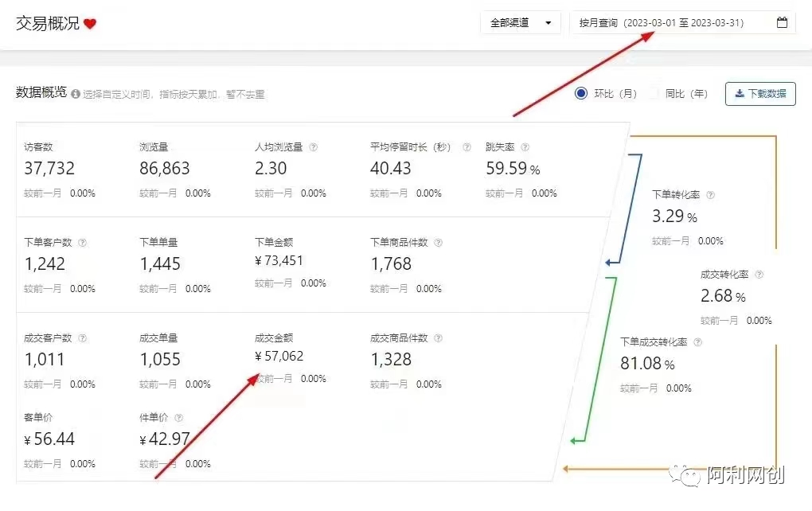Click help icon next to 件单价

click(178, 417)
